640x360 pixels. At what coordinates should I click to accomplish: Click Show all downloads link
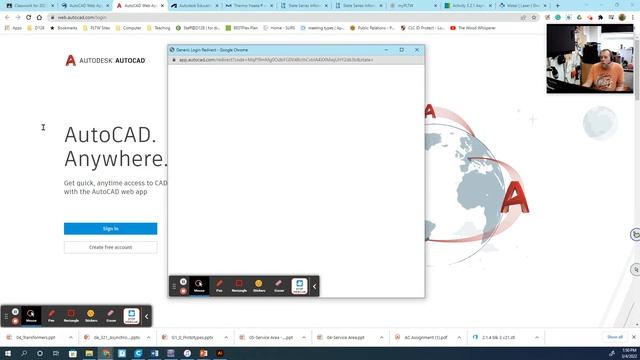click(x=615, y=337)
